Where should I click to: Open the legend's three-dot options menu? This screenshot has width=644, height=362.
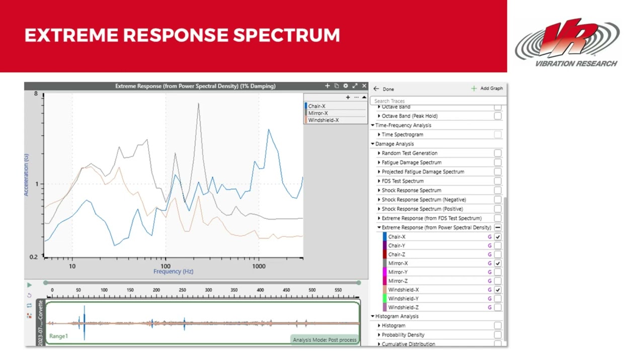click(356, 98)
